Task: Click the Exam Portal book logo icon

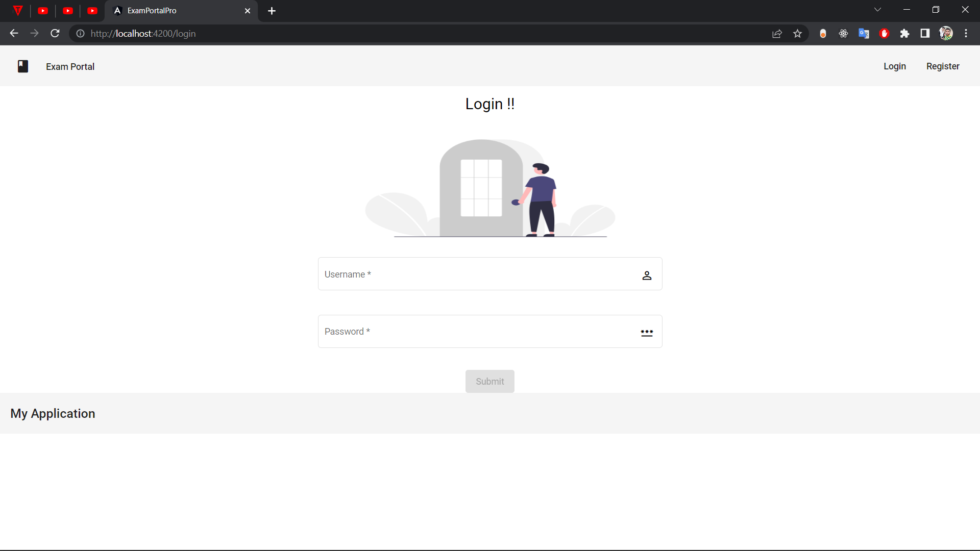Action: coord(23,66)
